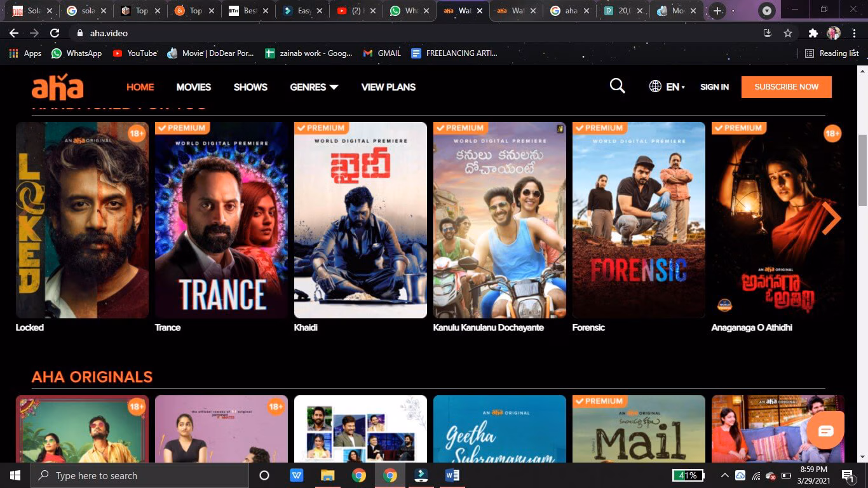Click the Trance title text

pos(168,328)
